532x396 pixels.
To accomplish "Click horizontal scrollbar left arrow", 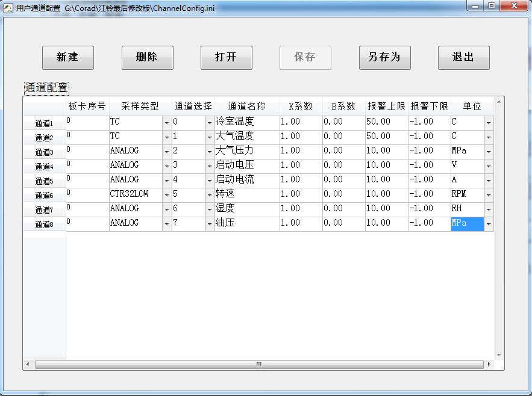I will point(28,365).
